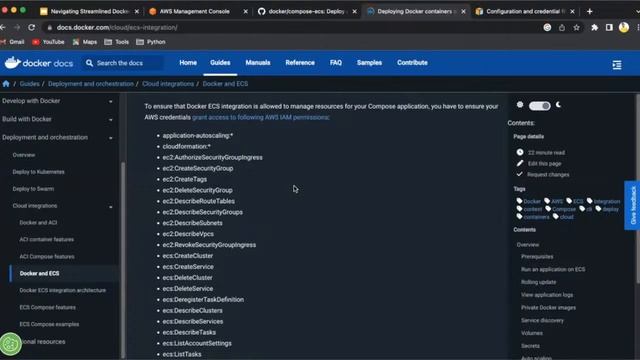Click the cookie settings icon at bottom left

[11, 344]
